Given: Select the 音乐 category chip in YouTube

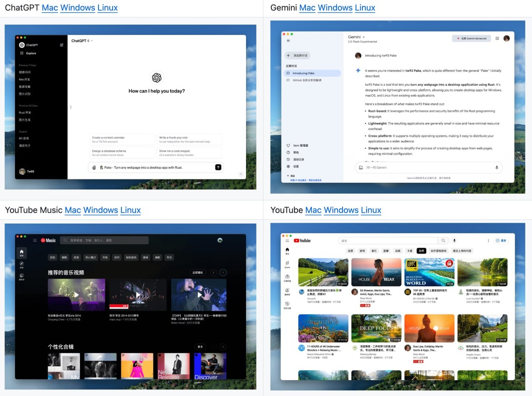Looking at the screenshot, I should tap(374, 251).
